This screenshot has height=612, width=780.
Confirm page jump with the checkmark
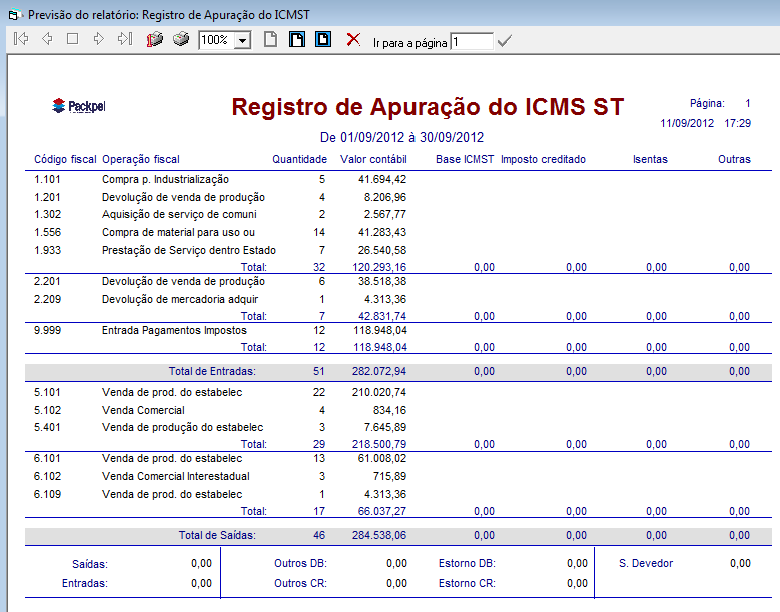pos(505,41)
